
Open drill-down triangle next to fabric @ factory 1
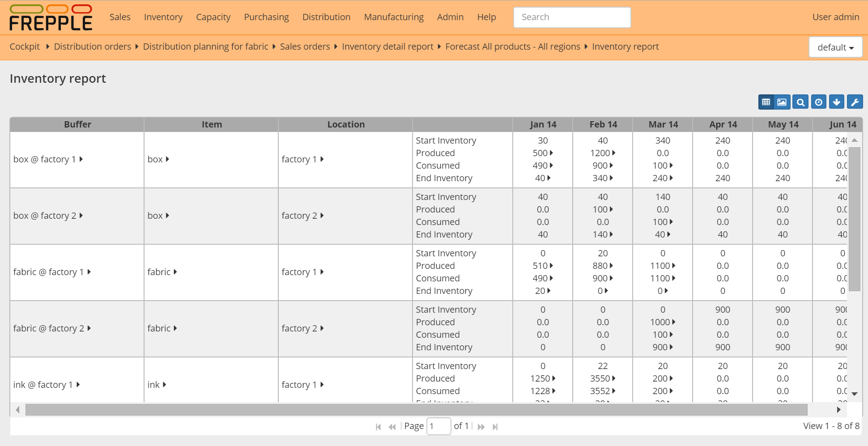click(x=89, y=272)
